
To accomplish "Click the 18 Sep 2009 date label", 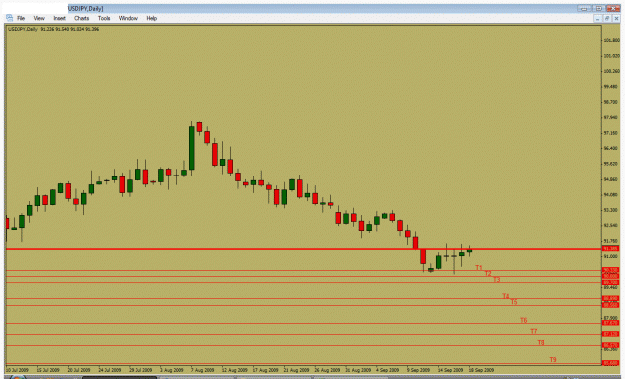I will (x=481, y=370).
